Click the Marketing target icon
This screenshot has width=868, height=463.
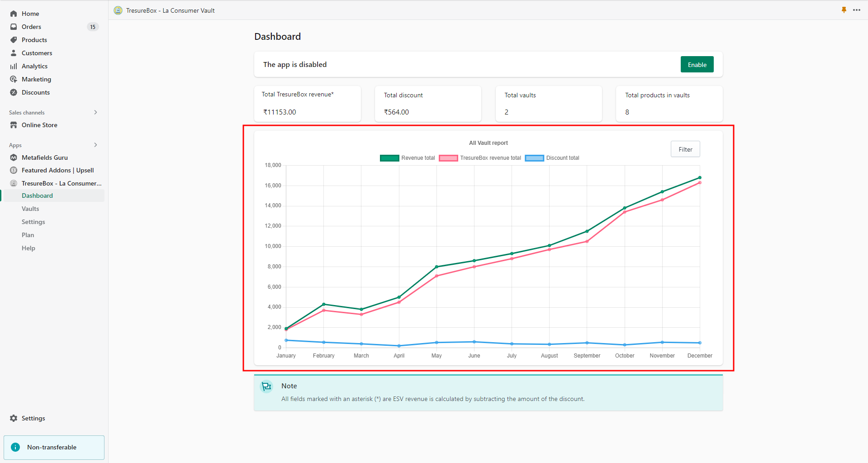pos(14,79)
